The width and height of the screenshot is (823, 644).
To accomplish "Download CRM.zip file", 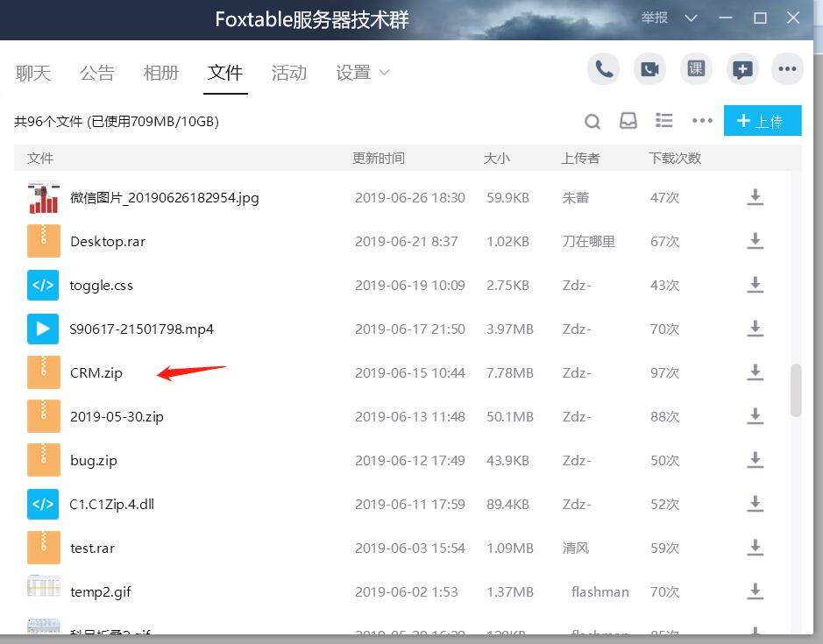I will [x=755, y=372].
